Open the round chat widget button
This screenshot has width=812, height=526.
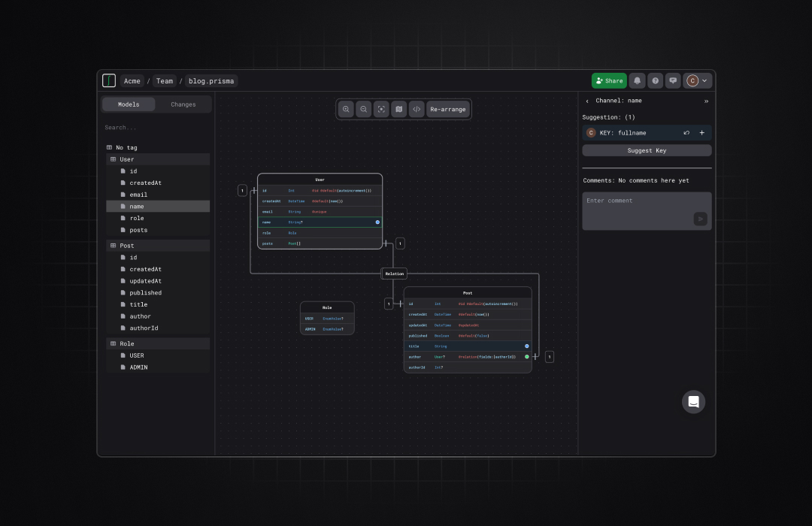693,402
